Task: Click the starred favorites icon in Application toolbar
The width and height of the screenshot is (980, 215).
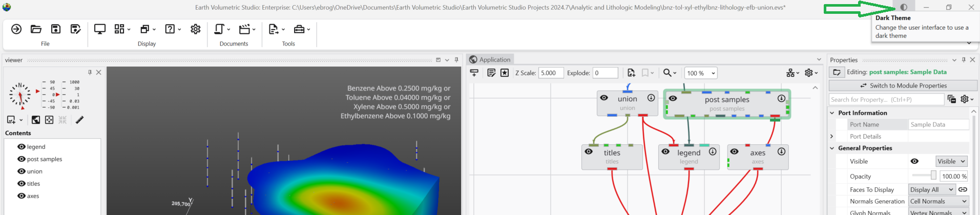Action: pos(505,73)
